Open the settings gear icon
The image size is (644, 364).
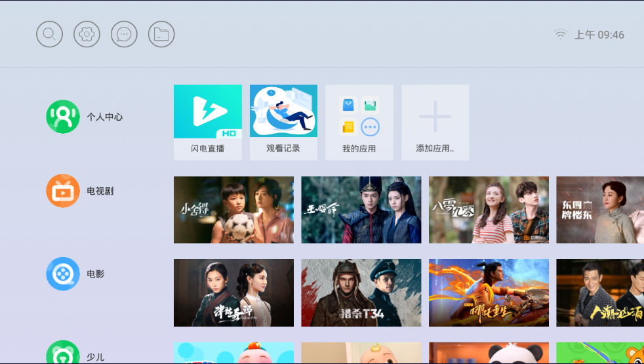coord(87,34)
